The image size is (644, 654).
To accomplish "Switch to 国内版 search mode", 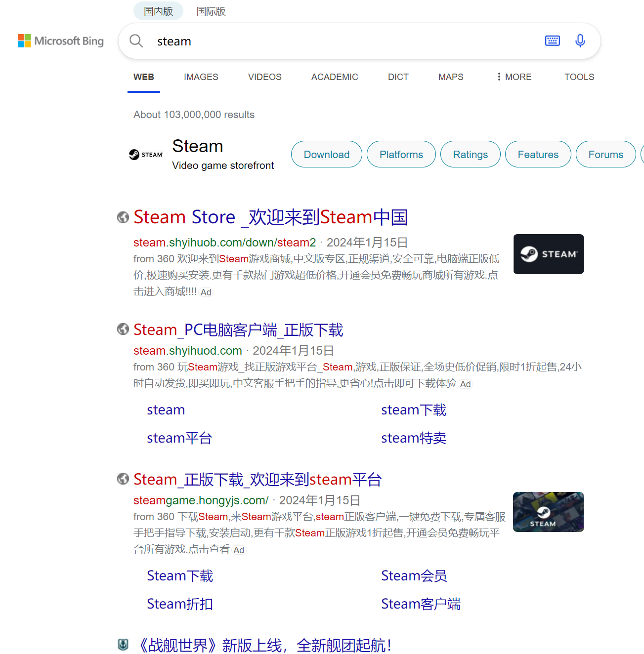I will 159,11.
